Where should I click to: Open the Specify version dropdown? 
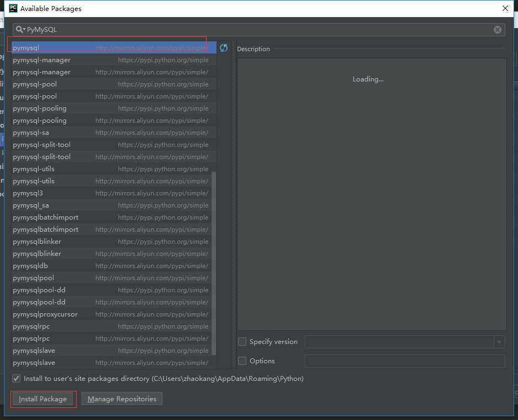tap(499, 342)
